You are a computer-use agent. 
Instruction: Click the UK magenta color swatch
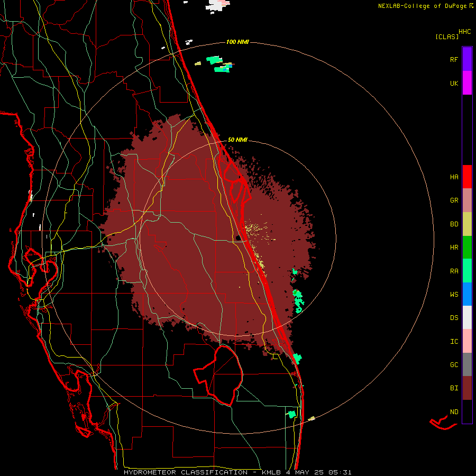[467, 83]
